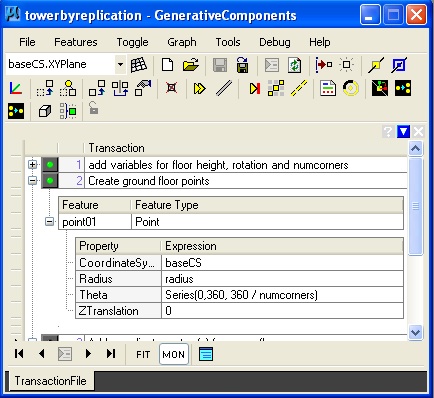Click the Open folder icon
The image size is (434, 398).
[x=190, y=65]
